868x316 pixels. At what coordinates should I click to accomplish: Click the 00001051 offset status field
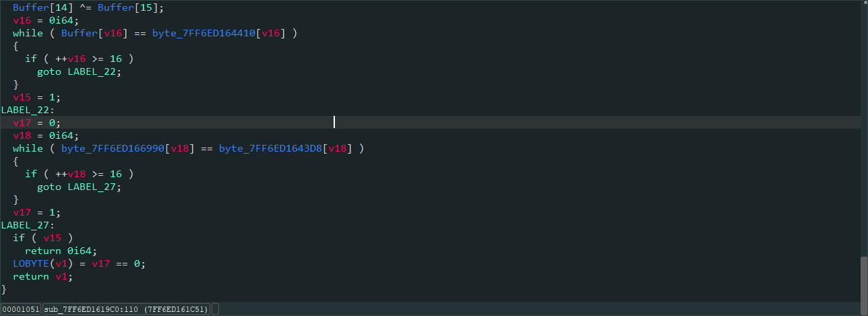pyautogui.click(x=21, y=309)
